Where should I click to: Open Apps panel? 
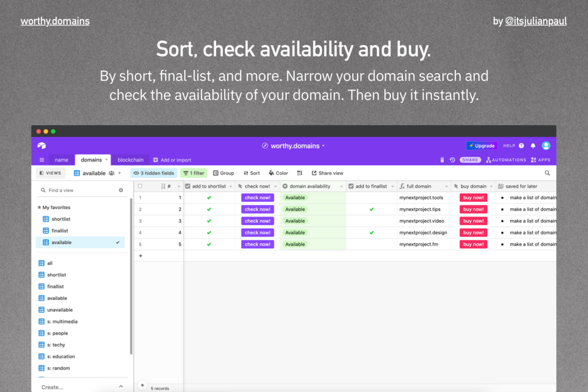pos(541,160)
